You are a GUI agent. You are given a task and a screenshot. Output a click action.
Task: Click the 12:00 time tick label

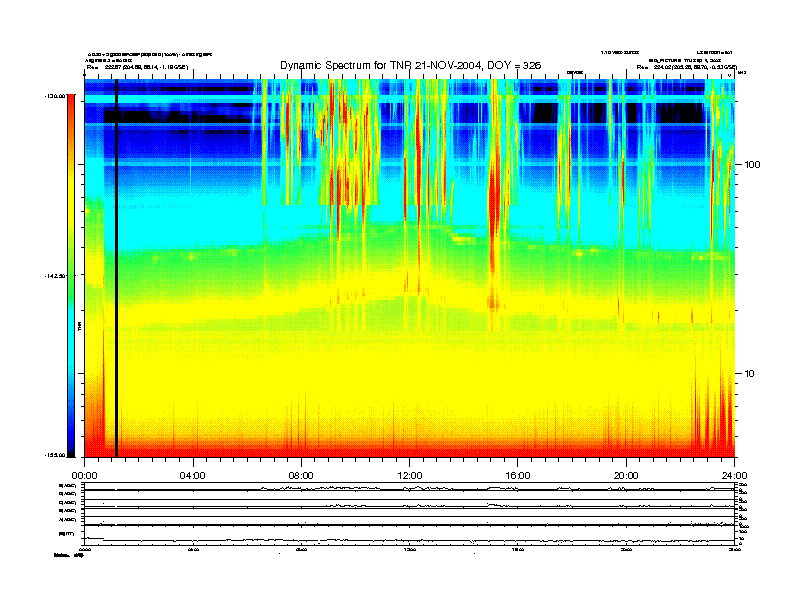point(410,476)
